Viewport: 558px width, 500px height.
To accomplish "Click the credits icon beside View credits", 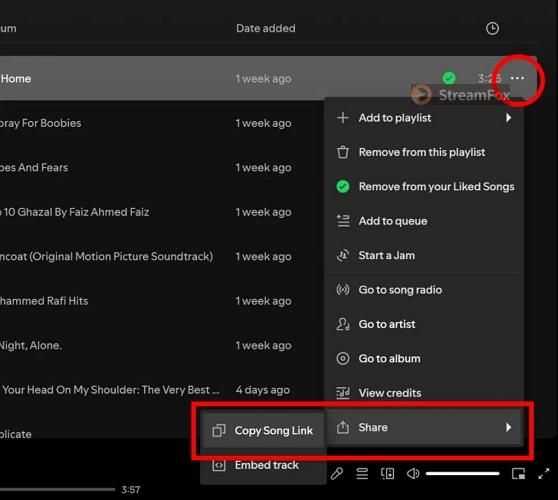I will tap(343, 393).
